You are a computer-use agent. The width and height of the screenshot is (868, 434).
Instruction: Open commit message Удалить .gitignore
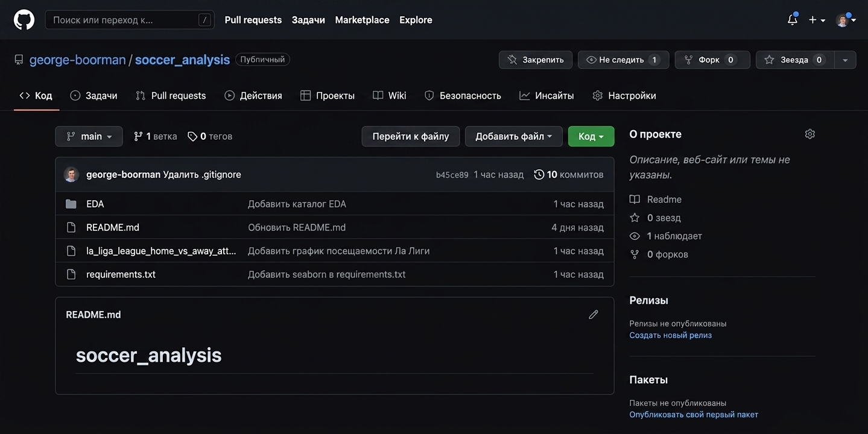(x=202, y=174)
